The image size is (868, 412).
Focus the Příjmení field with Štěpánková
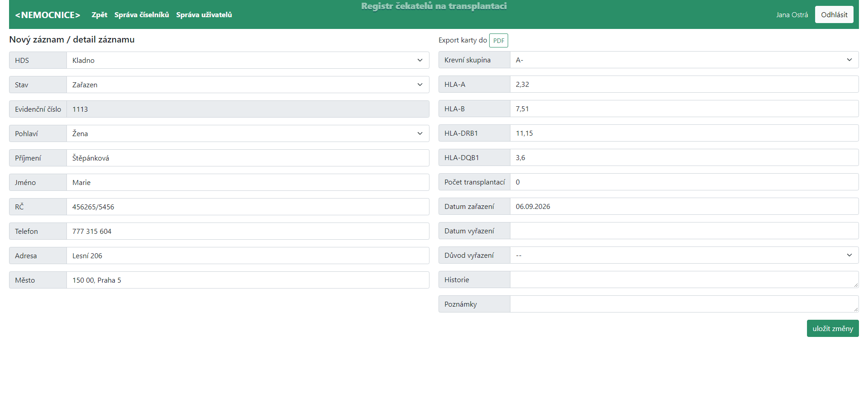248,158
